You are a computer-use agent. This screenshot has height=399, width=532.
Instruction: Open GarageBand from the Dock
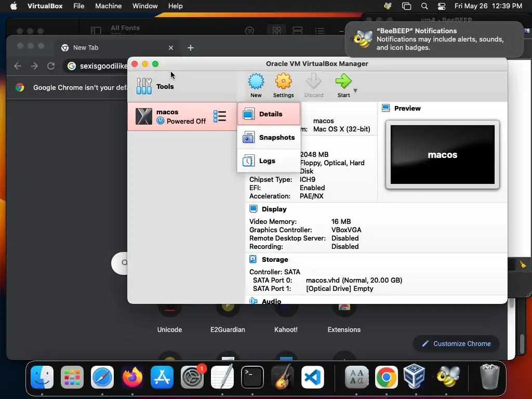tap(282, 377)
